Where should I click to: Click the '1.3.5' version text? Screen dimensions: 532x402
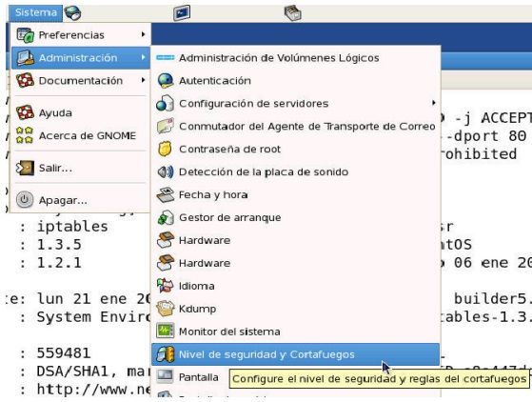click(59, 245)
